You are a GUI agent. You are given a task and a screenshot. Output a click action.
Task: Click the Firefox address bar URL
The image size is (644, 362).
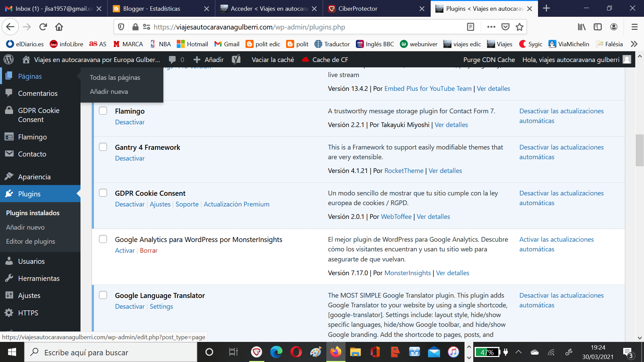point(249,27)
